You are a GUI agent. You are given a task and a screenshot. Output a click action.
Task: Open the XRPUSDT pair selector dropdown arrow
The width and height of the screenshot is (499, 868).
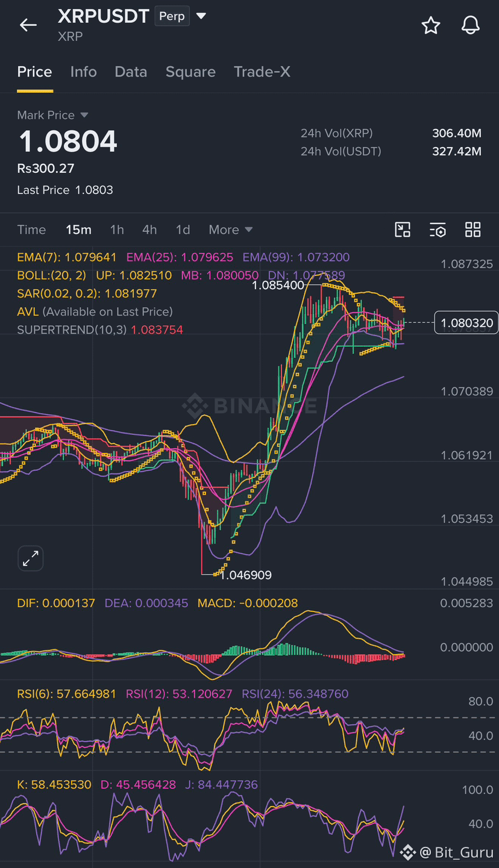[x=201, y=16]
